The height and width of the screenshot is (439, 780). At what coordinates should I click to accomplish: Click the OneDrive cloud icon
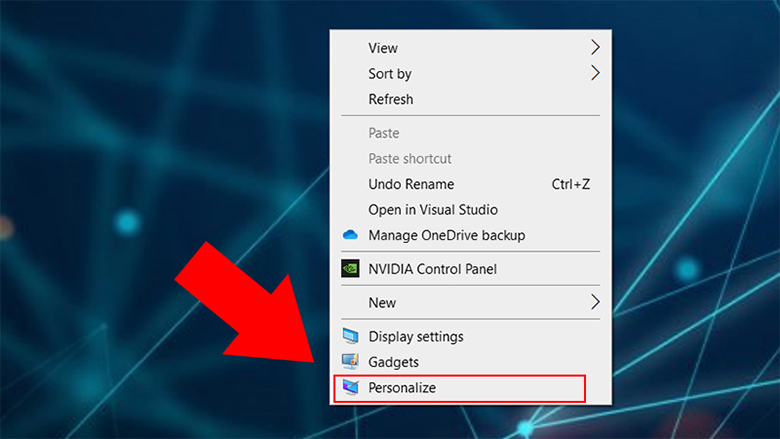350,235
